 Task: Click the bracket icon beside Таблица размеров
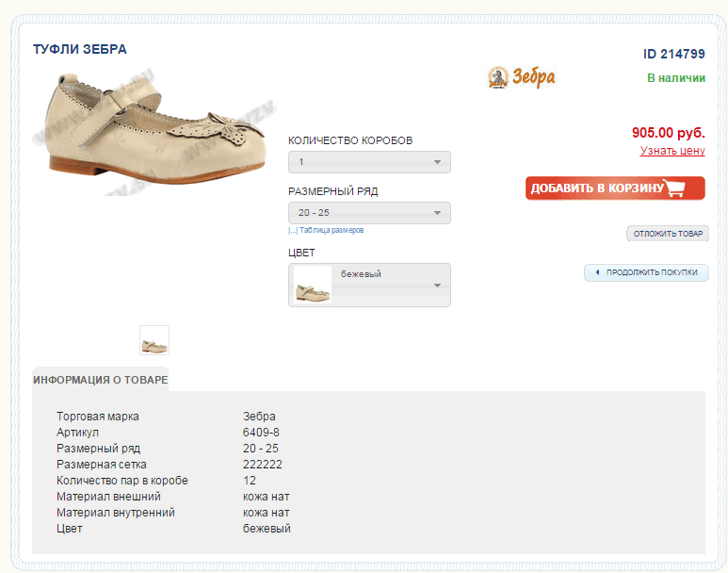click(x=293, y=230)
